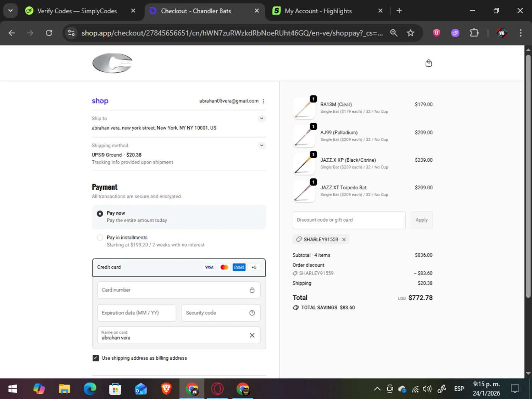Click the Apply discount button
The image size is (532, 399).
coord(422,220)
